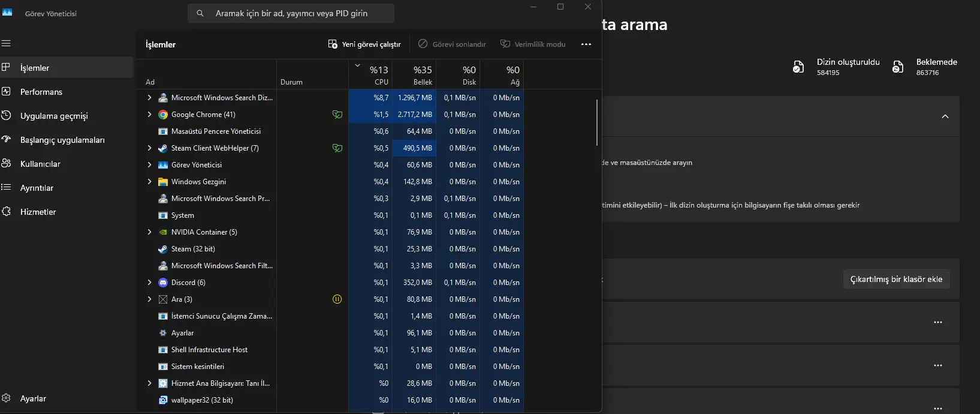Click the Görev Yöneticisi process icon
This screenshot has height=414, width=980.
tap(163, 165)
